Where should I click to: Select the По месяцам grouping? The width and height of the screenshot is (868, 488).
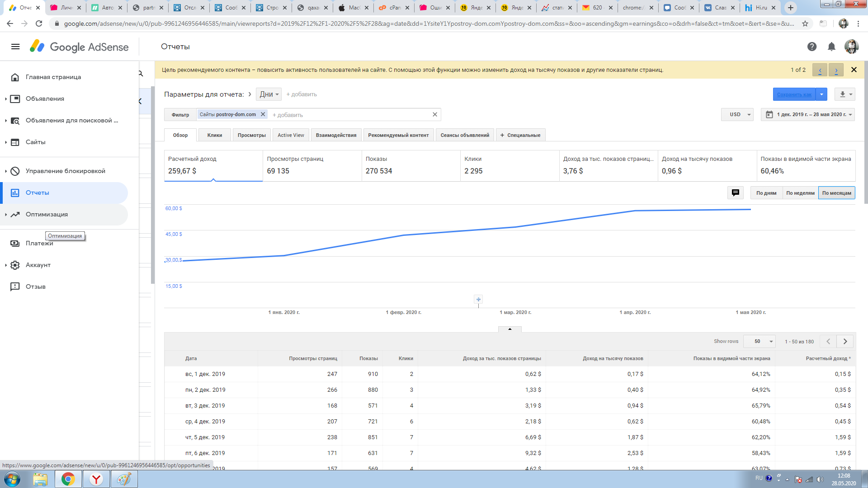coord(836,193)
